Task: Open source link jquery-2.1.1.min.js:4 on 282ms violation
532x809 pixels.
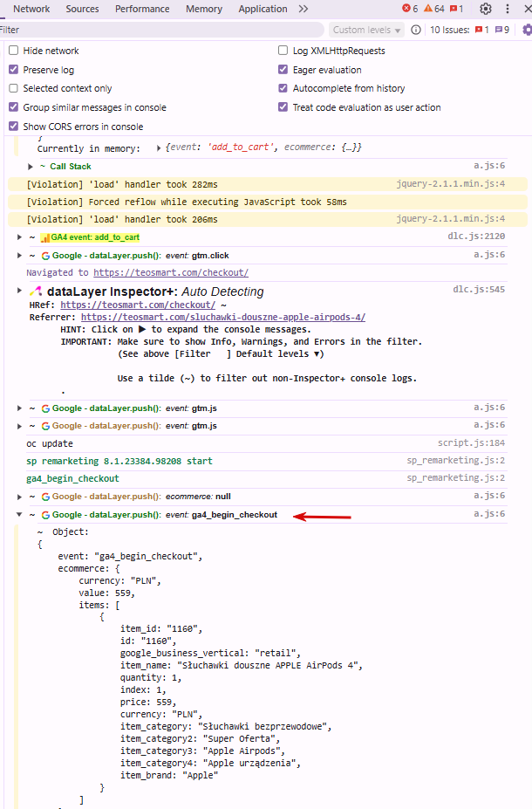Action: pyautogui.click(x=451, y=183)
